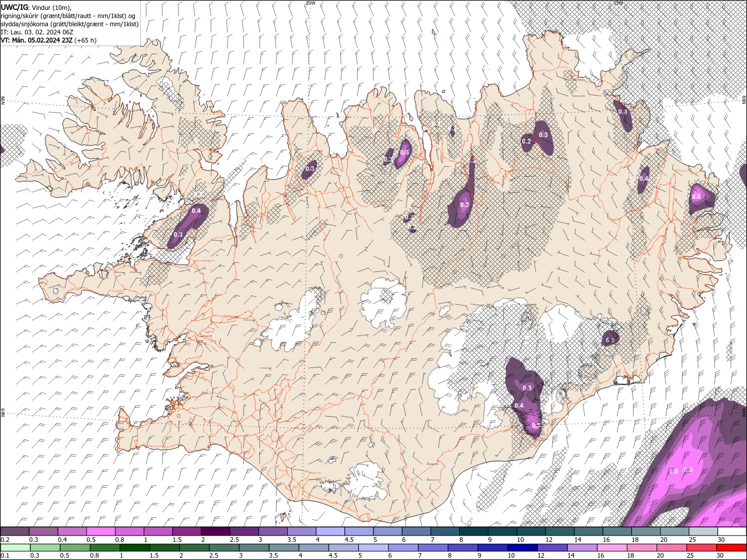The height and width of the screenshot is (560, 747).
Task: Pick the darkest purple snow swatch labeled 2
Action: [215, 531]
